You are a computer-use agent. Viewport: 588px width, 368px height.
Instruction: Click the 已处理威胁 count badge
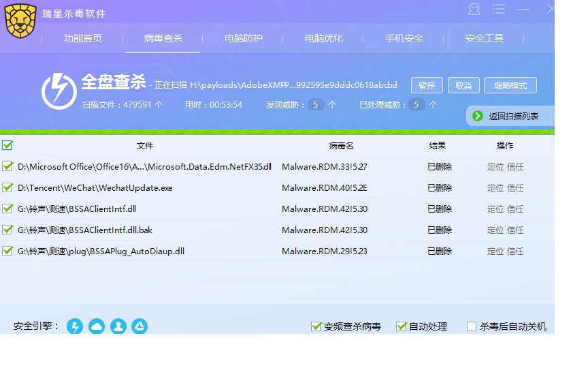click(416, 104)
